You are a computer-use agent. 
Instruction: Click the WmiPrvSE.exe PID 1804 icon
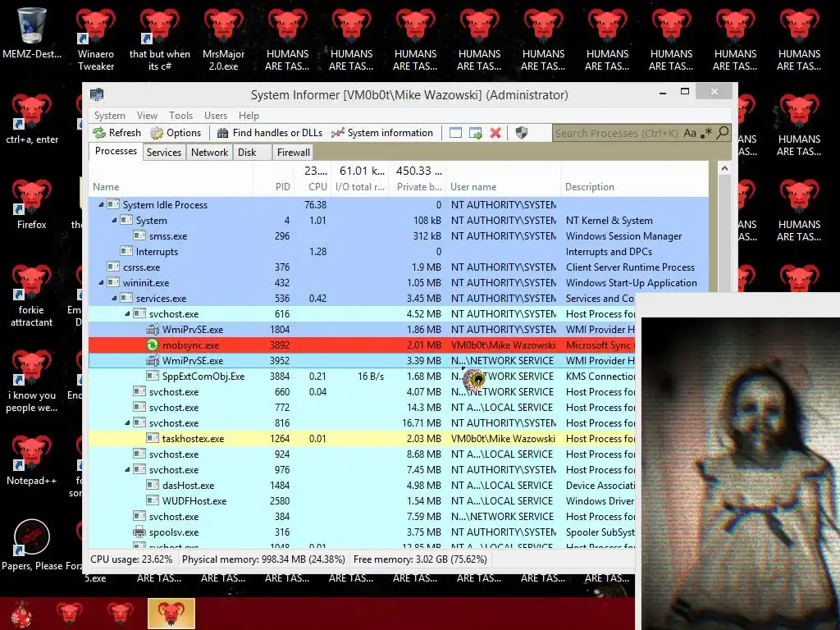tap(153, 330)
